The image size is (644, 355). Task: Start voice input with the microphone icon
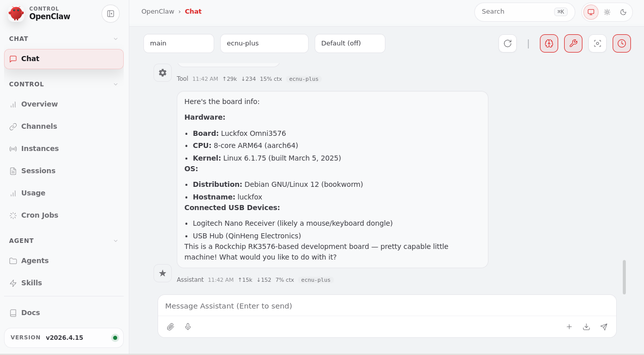click(188, 327)
